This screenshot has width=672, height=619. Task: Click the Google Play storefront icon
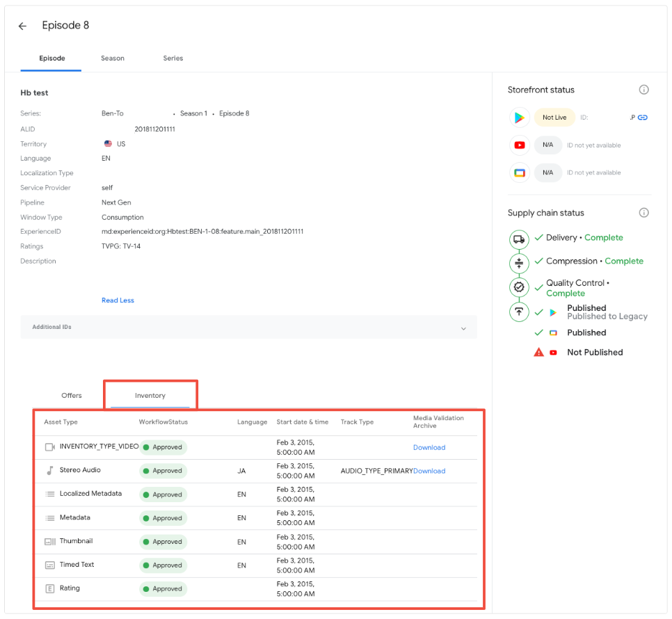coord(519,118)
